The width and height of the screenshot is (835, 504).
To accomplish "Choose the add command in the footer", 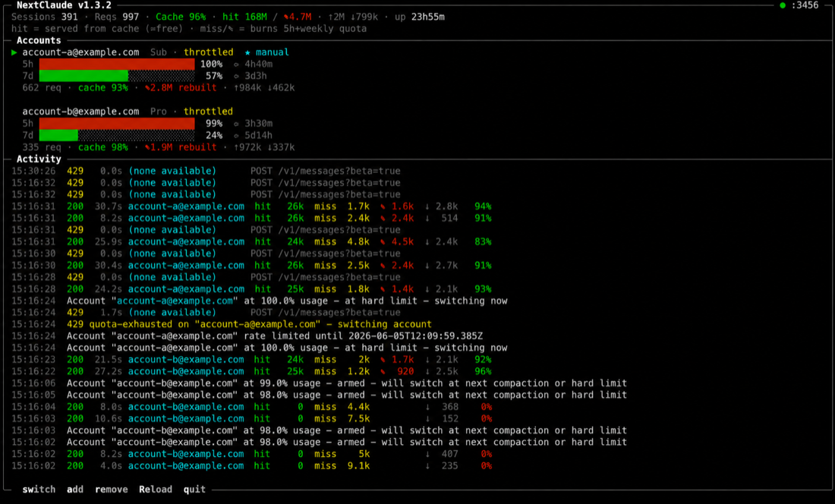I will 75,490.
